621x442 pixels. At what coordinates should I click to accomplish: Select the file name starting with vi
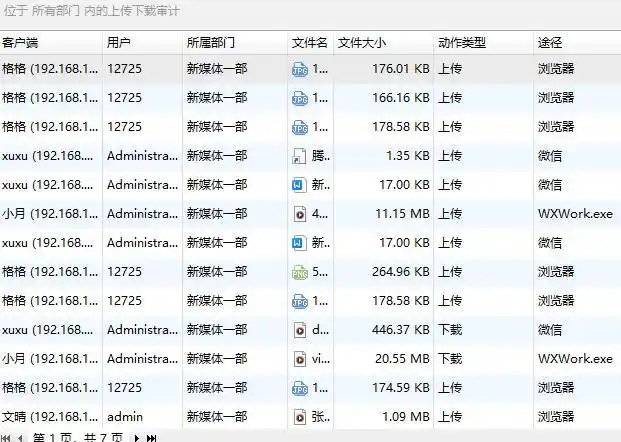[x=321, y=359]
